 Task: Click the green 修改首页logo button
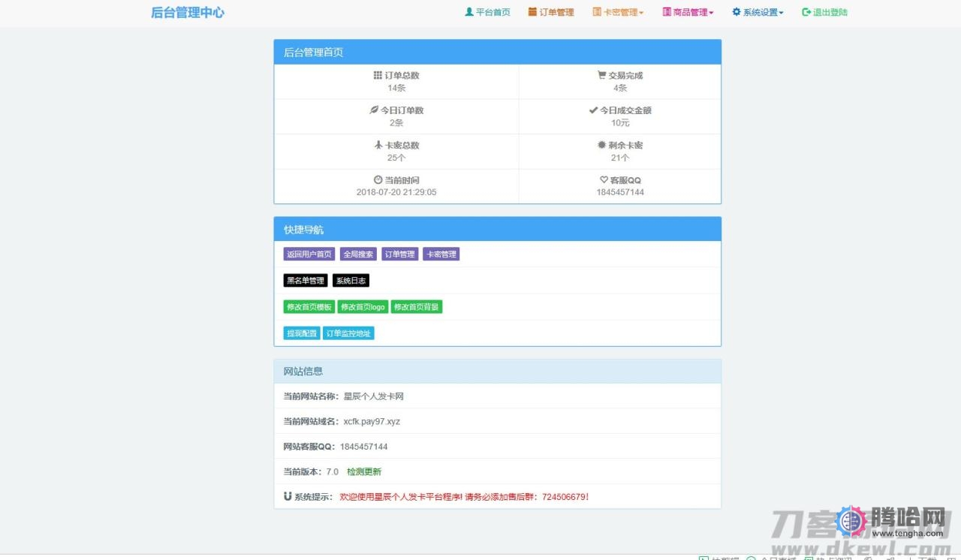point(363,307)
